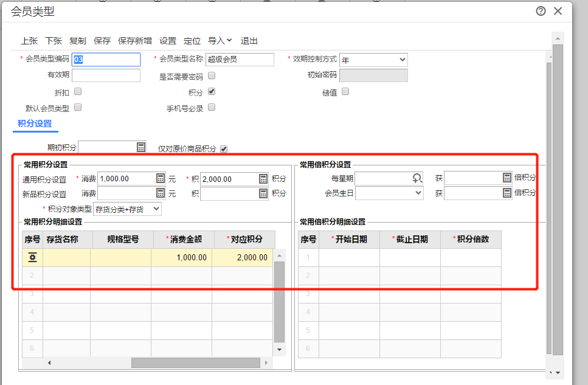Click 复制 in the toolbar

point(78,41)
